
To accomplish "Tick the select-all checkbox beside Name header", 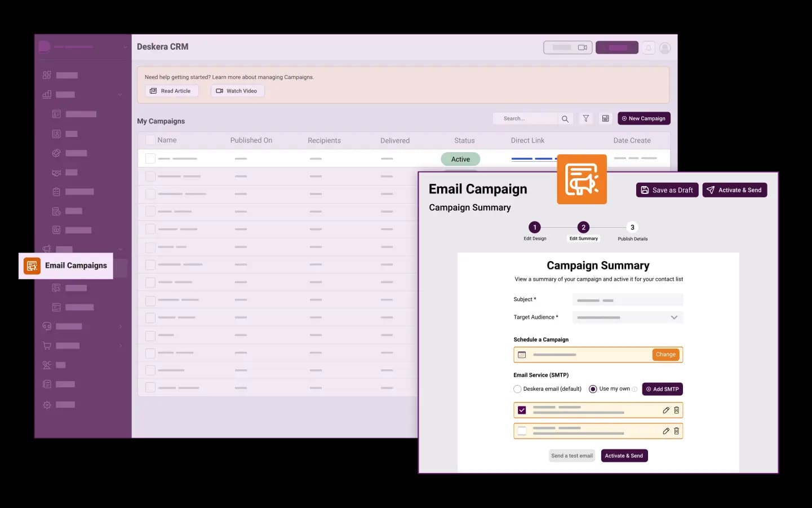I will tap(150, 140).
